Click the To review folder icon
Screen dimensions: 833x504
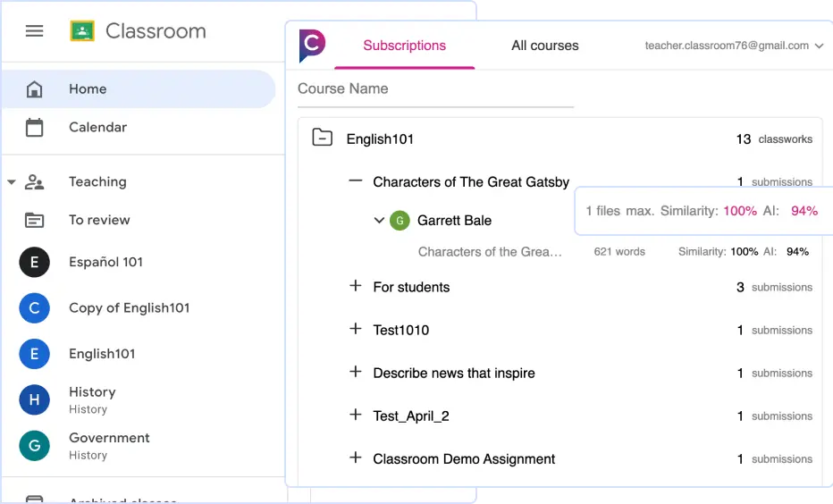(x=35, y=220)
